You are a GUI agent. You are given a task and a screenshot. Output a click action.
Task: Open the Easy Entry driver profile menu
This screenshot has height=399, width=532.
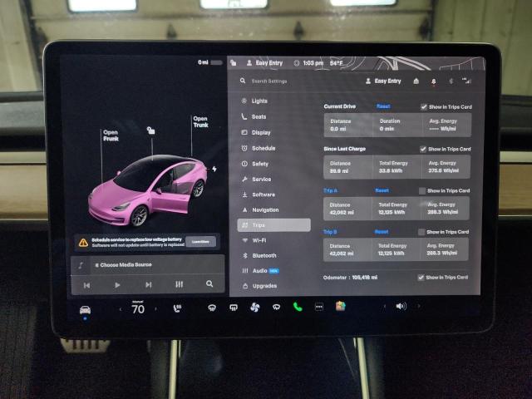pyautogui.click(x=382, y=81)
